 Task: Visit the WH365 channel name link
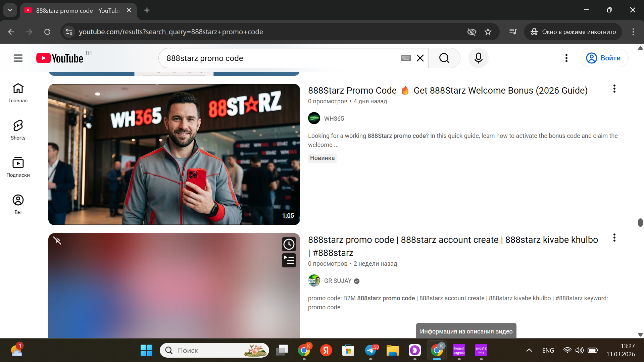334,118
